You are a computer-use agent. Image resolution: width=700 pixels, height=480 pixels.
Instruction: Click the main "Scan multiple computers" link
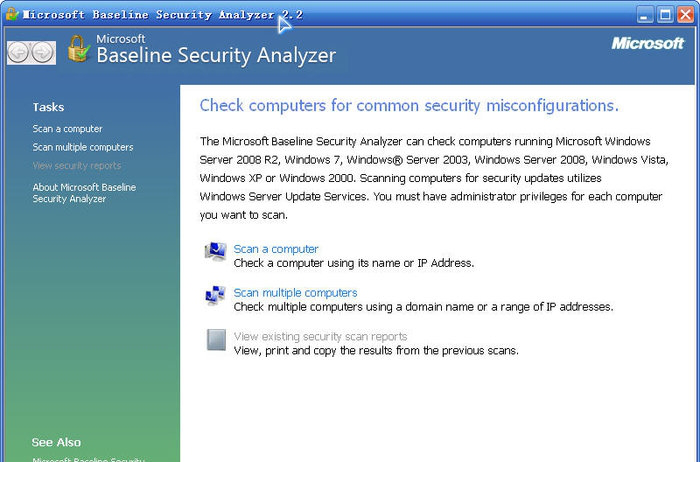tap(296, 293)
